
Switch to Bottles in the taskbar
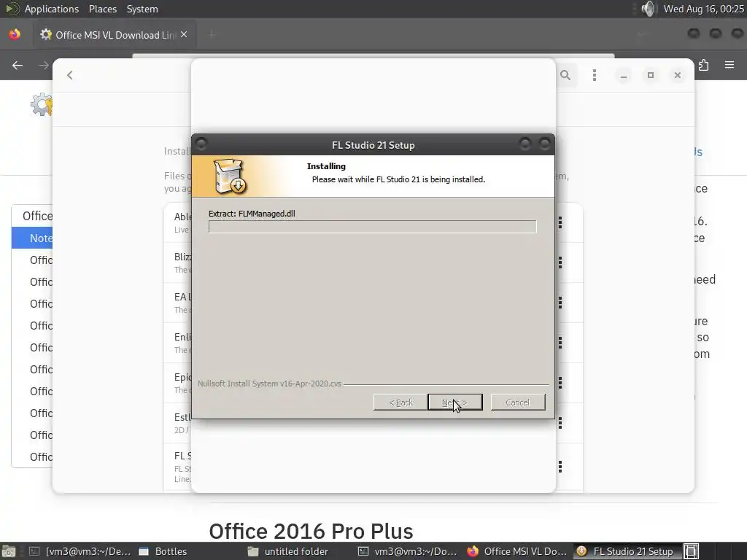163,551
